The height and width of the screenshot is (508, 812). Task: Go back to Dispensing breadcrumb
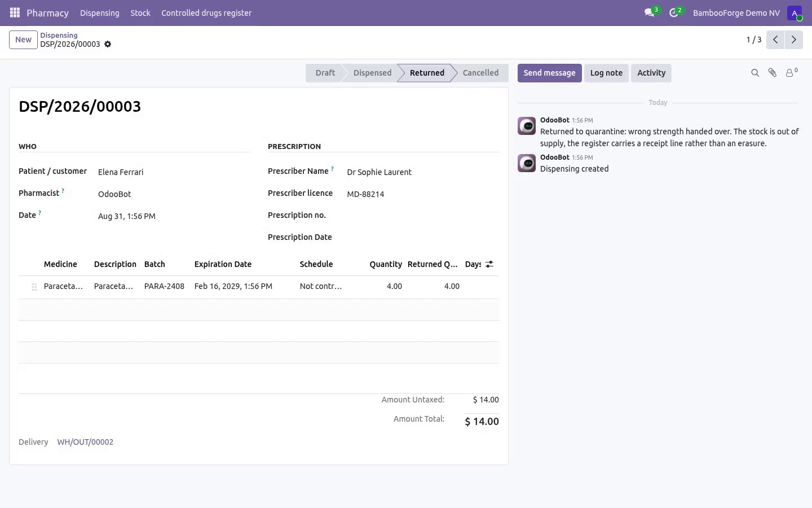click(59, 35)
